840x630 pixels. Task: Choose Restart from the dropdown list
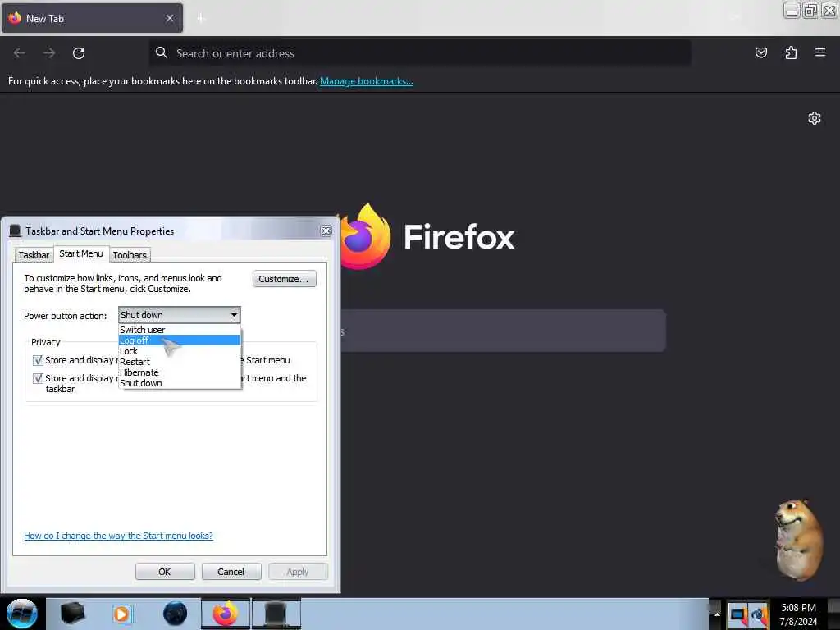[180, 362]
